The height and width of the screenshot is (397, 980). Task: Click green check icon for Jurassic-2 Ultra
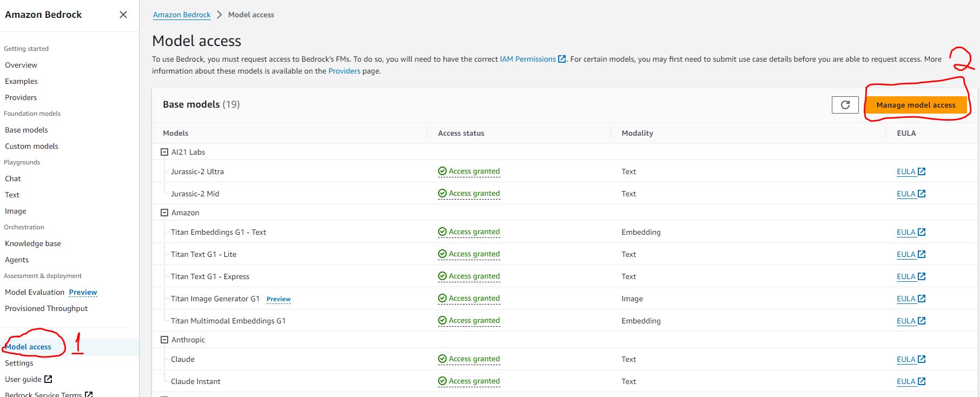(442, 171)
